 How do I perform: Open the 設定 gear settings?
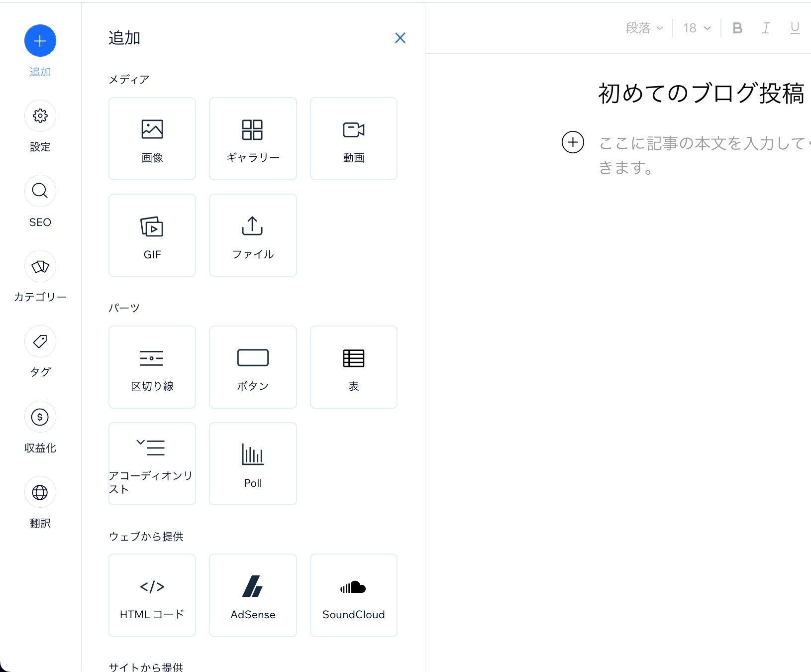(40, 116)
